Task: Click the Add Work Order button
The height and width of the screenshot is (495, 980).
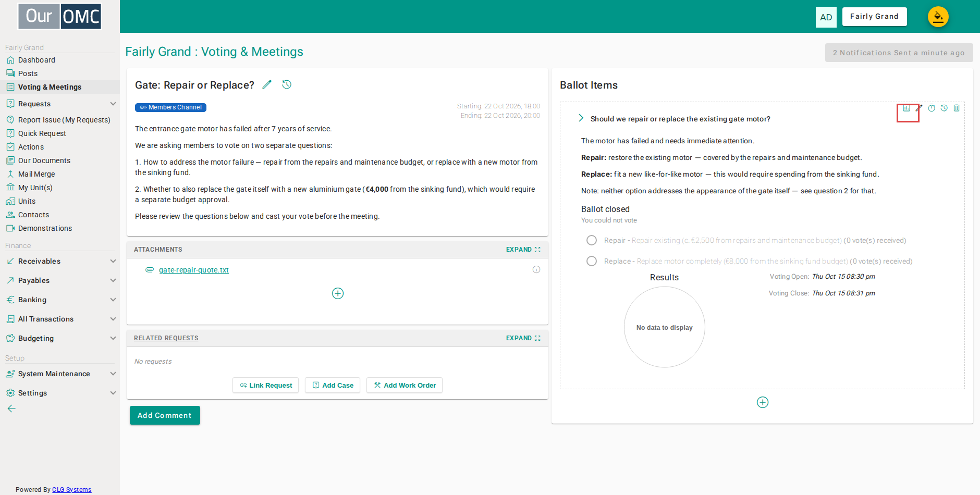Action: pyautogui.click(x=405, y=385)
